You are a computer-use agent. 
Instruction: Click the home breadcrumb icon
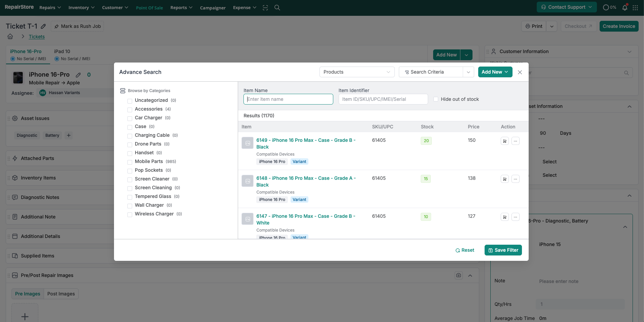[x=10, y=37]
